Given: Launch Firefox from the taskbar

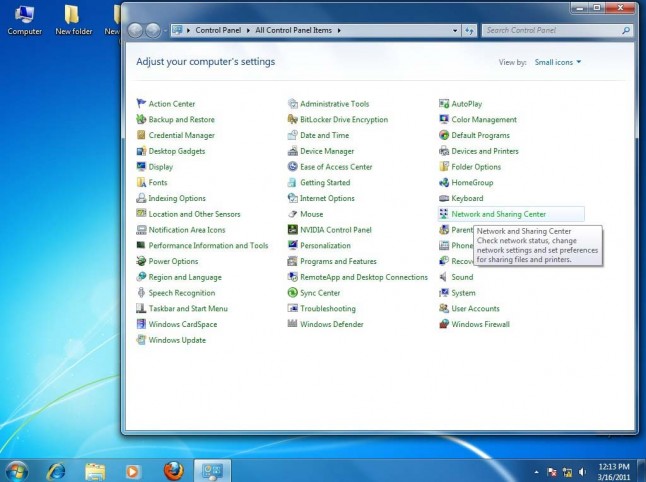Looking at the screenshot, I should point(173,471).
